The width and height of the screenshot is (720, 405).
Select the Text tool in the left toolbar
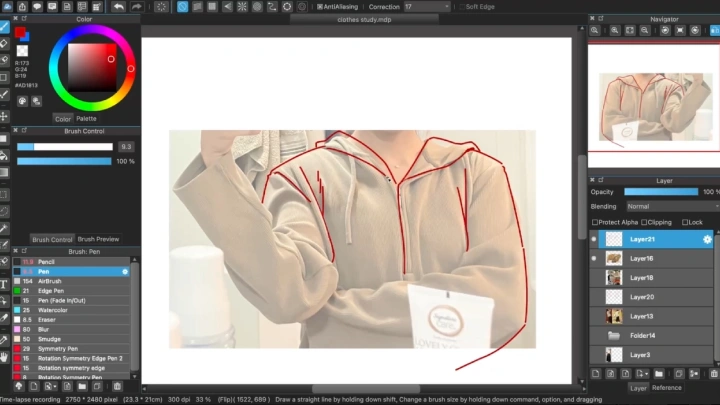[5, 284]
